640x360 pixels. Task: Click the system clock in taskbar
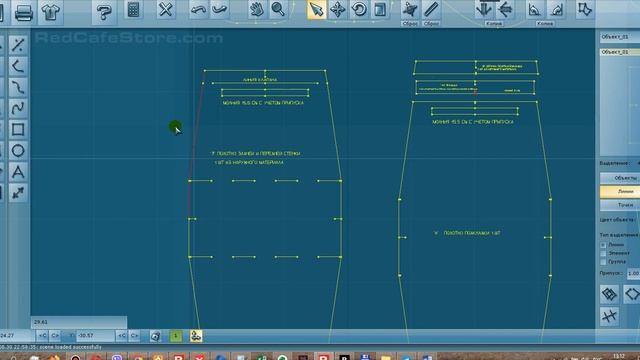(619, 356)
